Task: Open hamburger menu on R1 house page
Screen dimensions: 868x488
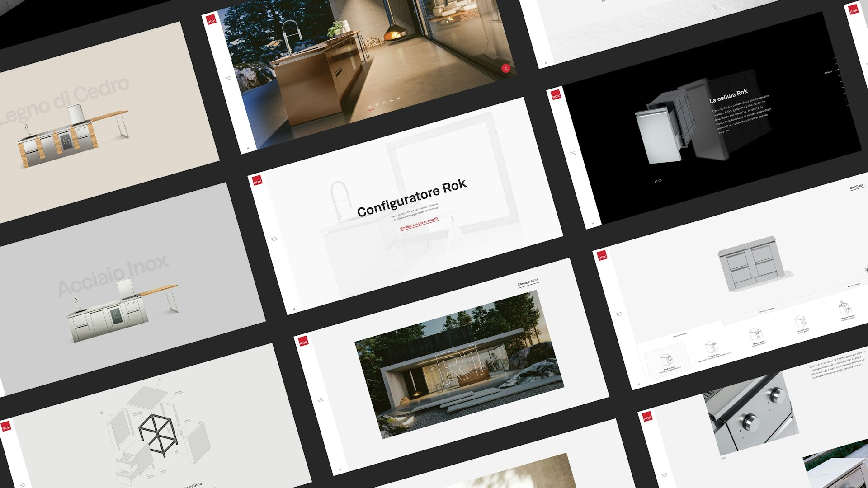Action: [320, 400]
